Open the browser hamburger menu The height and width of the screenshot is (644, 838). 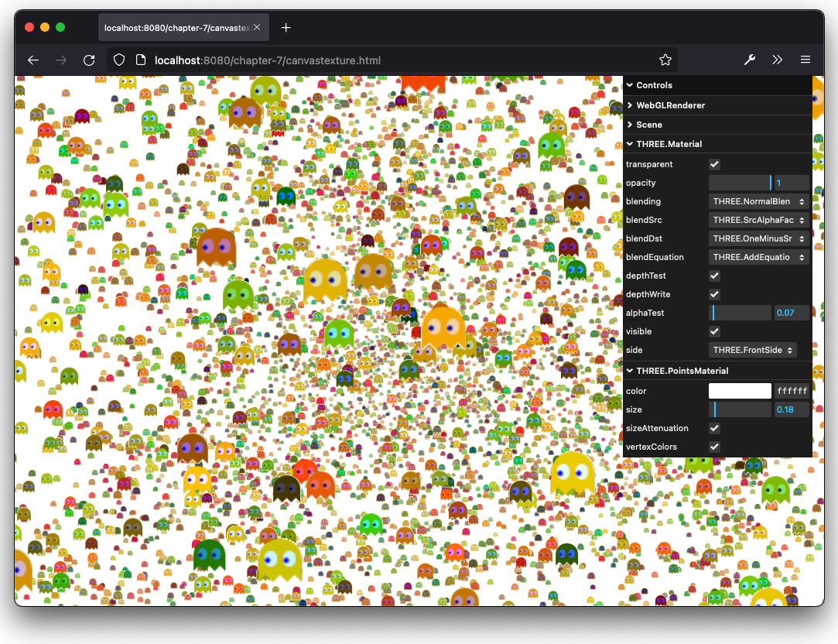(806, 60)
